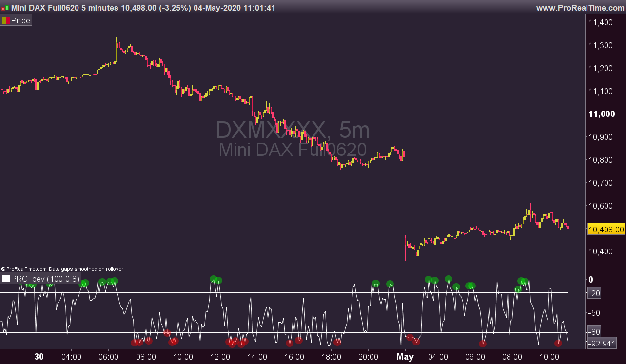The height and width of the screenshot is (364, 626).
Task: Select the -92.941 indicator value tag
Action: (602, 343)
